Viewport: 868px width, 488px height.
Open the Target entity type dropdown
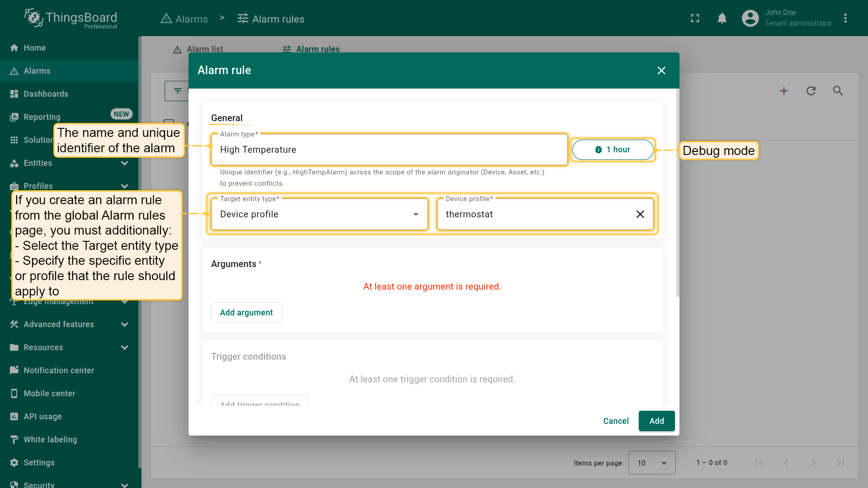pyautogui.click(x=319, y=214)
